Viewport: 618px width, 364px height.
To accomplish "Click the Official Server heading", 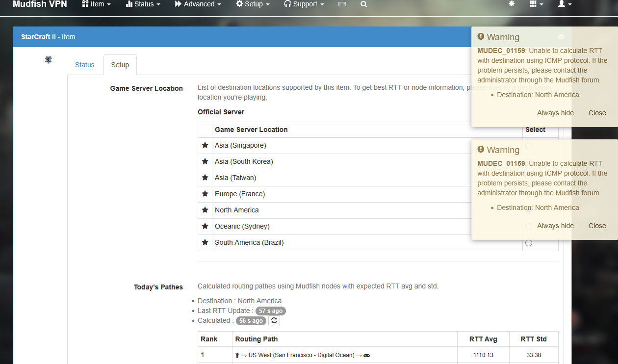I will 221,112.
